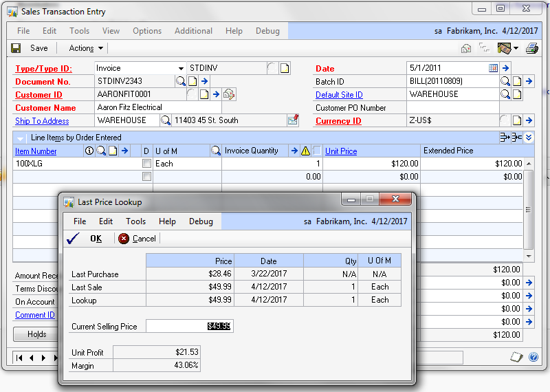The width and height of the screenshot is (550, 392).
Task: Click the Unit Price link header
Action: [341, 151]
